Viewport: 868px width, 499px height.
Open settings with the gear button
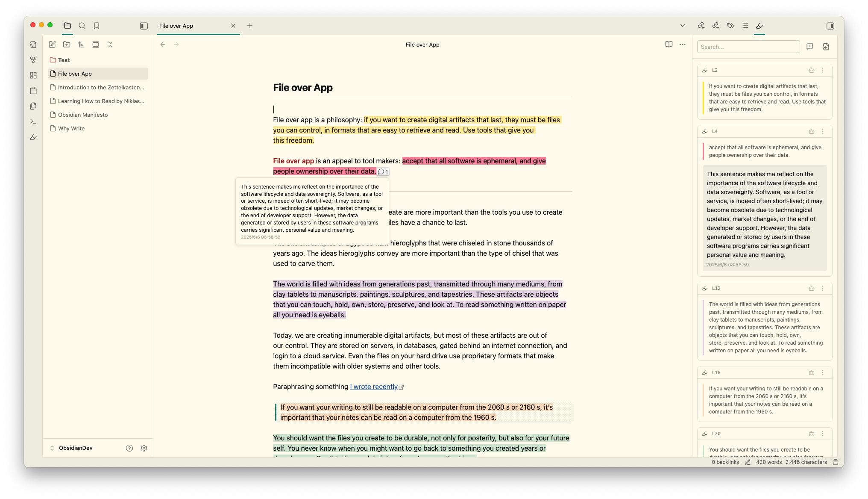144,448
